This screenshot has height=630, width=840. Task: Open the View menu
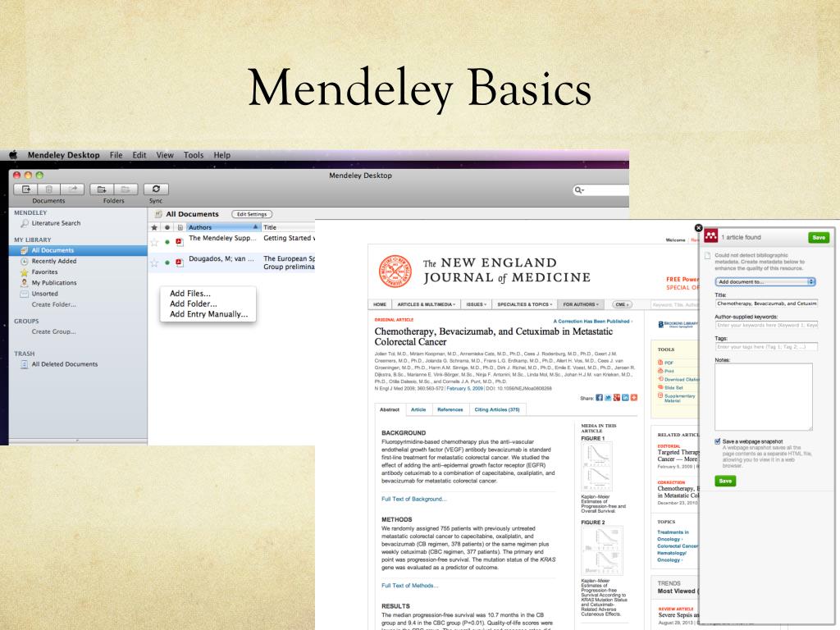(x=165, y=155)
